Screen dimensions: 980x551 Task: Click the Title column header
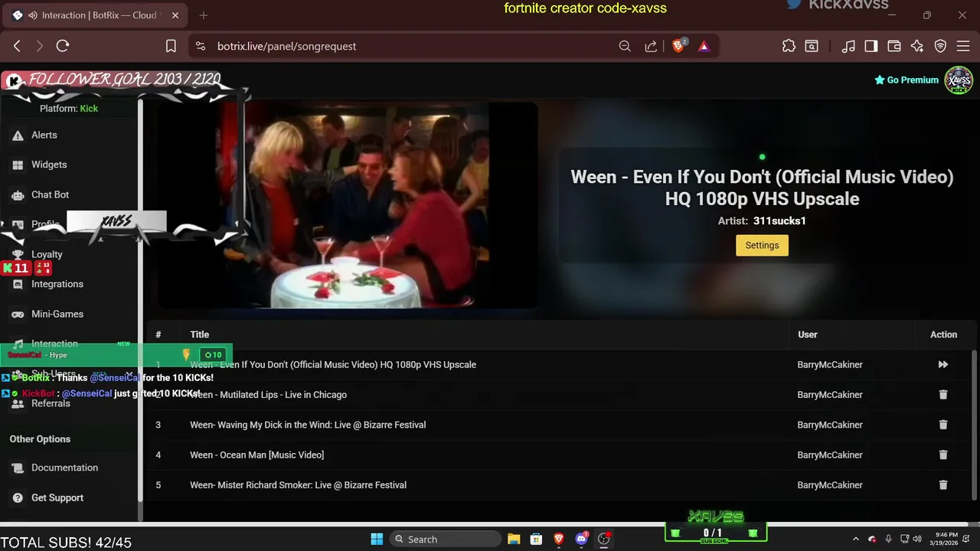coord(199,334)
